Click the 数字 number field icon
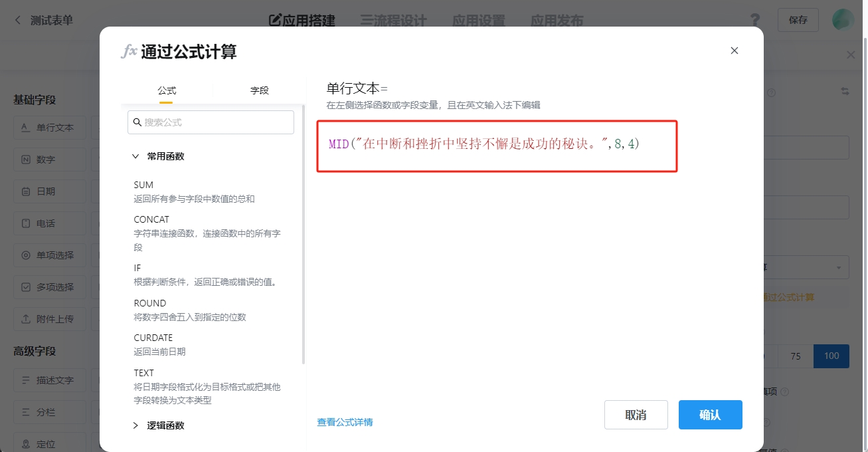 [26, 160]
